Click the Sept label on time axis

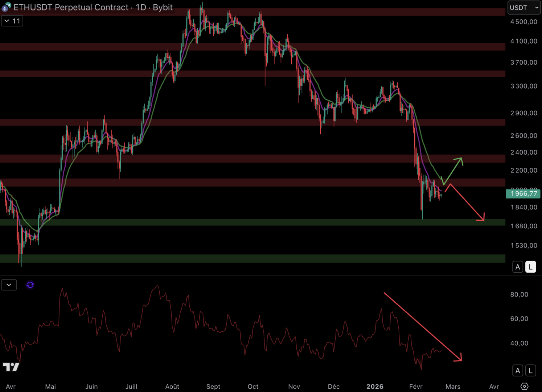(213, 387)
